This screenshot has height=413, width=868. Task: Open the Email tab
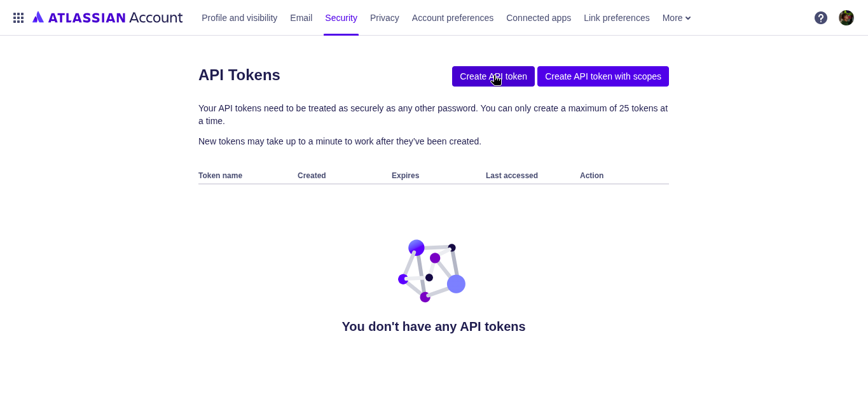(x=301, y=18)
